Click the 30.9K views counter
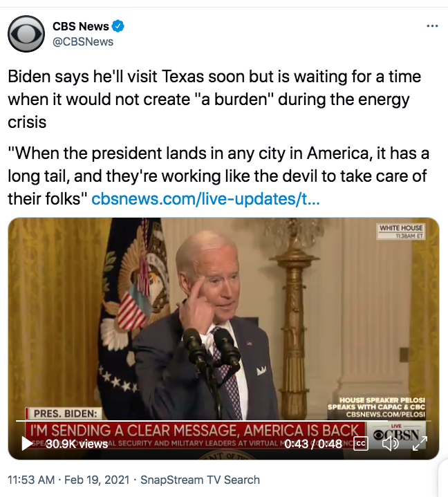 77,444
